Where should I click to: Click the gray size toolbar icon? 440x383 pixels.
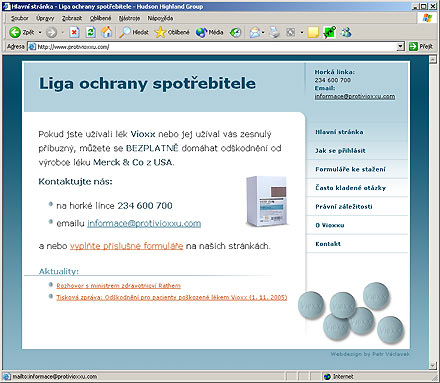tap(291, 32)
